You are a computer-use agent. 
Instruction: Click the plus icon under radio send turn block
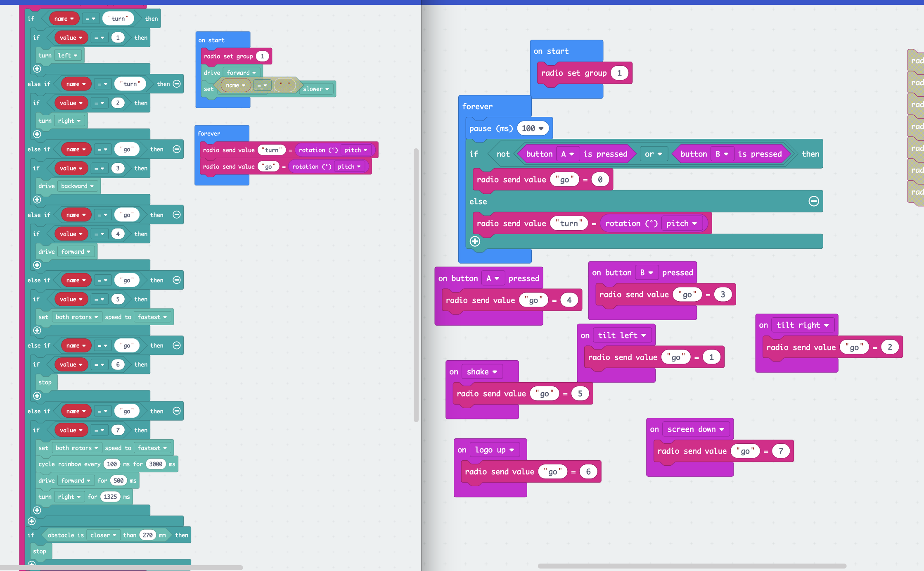point(475,241)
